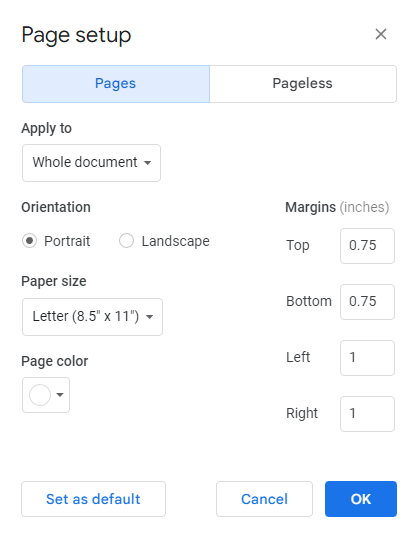
Task: Open the Paper size Letter dropdown
Action: 92,317
